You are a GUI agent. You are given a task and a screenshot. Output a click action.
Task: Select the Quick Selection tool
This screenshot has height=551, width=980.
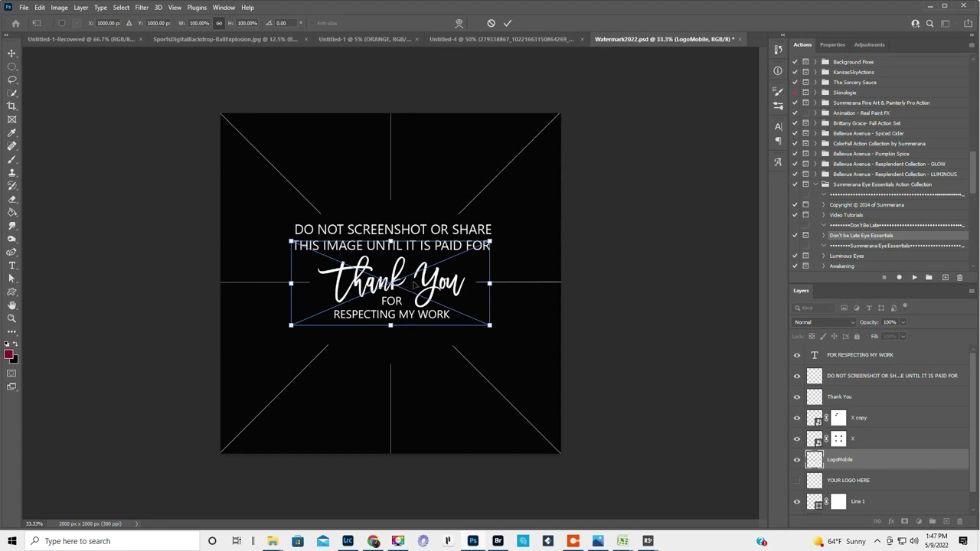click(x=11, y=93)
